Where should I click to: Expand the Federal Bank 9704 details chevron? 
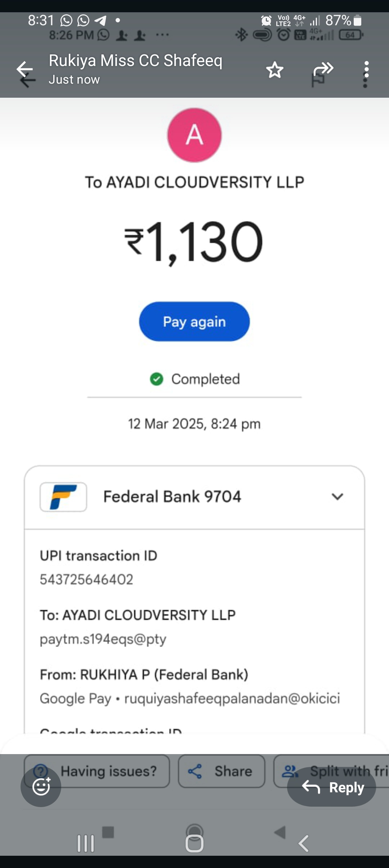tap(337, 497)
